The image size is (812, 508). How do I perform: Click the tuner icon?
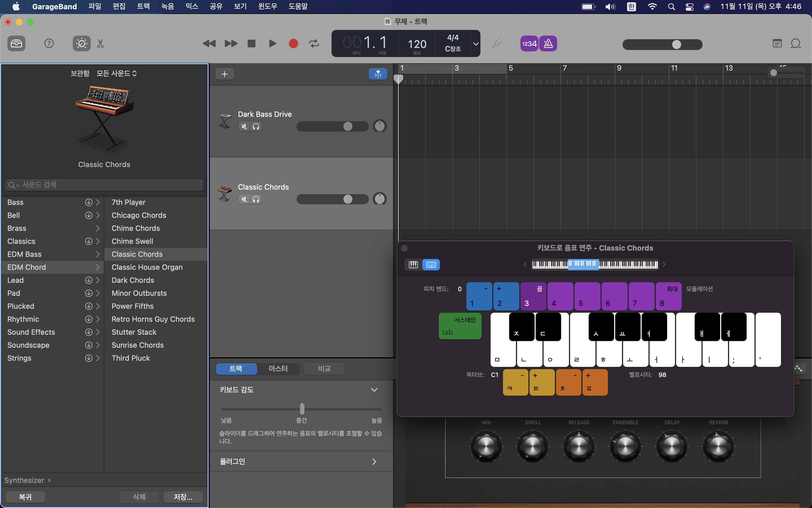tap(497, 44)
